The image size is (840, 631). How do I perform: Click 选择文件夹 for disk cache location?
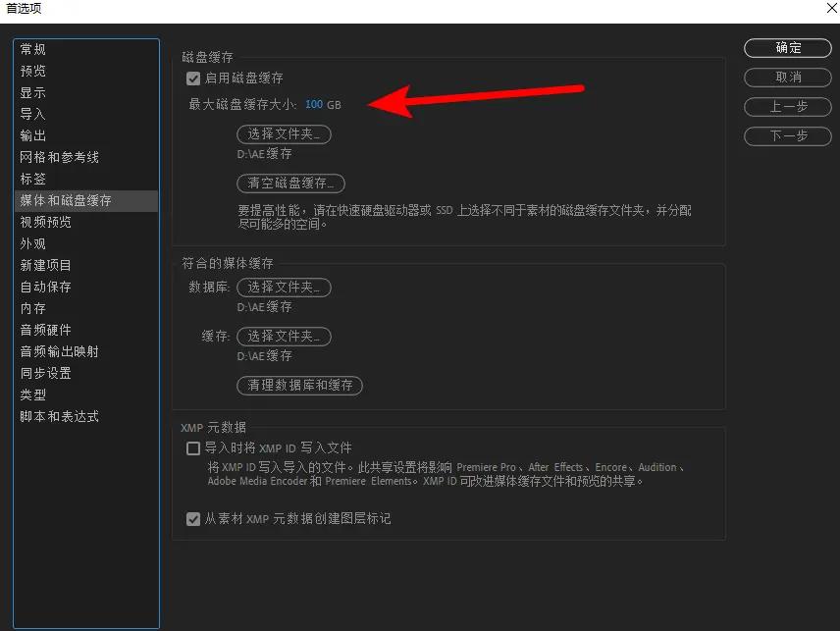pyautogui.click(x=284, y=134)
